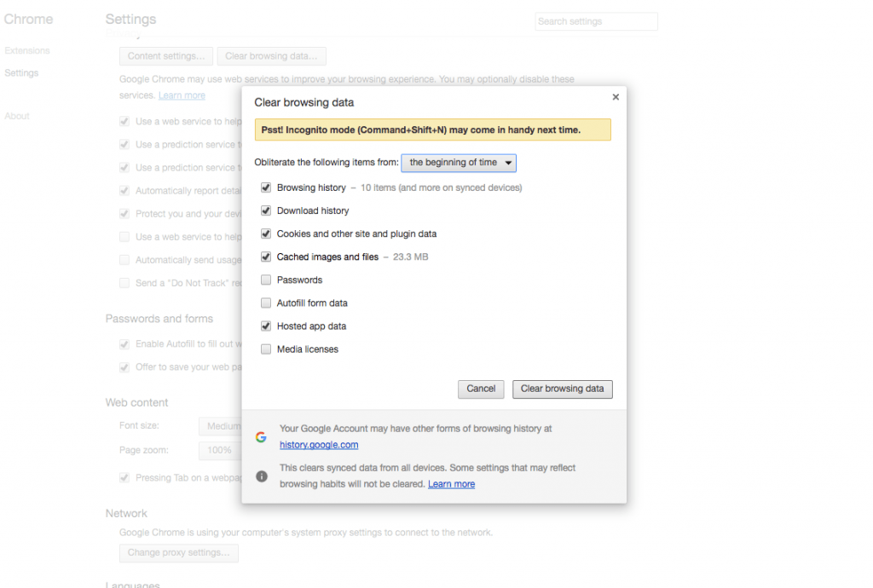The height and width of the screenshot is (588, 873).
Task: Go to the Extensions section
Action: (x=27, y=50)
